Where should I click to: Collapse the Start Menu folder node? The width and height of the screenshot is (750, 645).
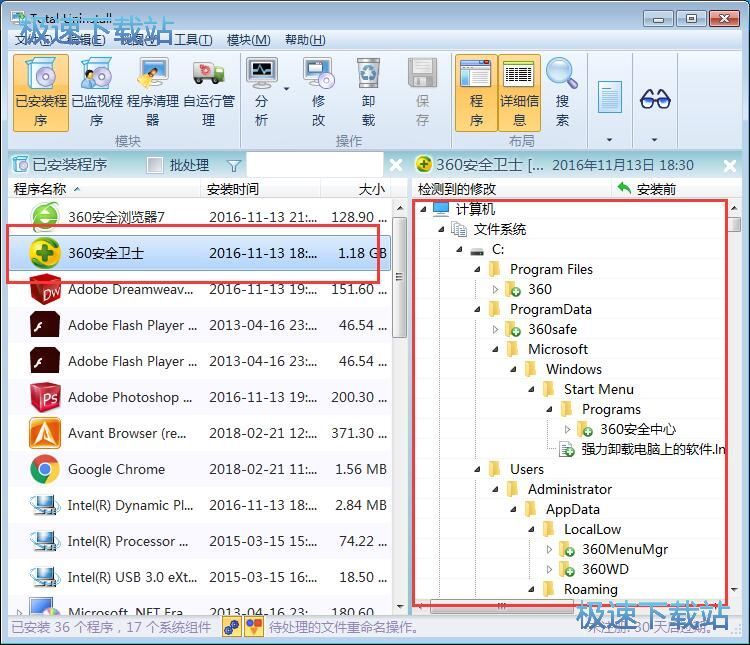tap(531, 389)
